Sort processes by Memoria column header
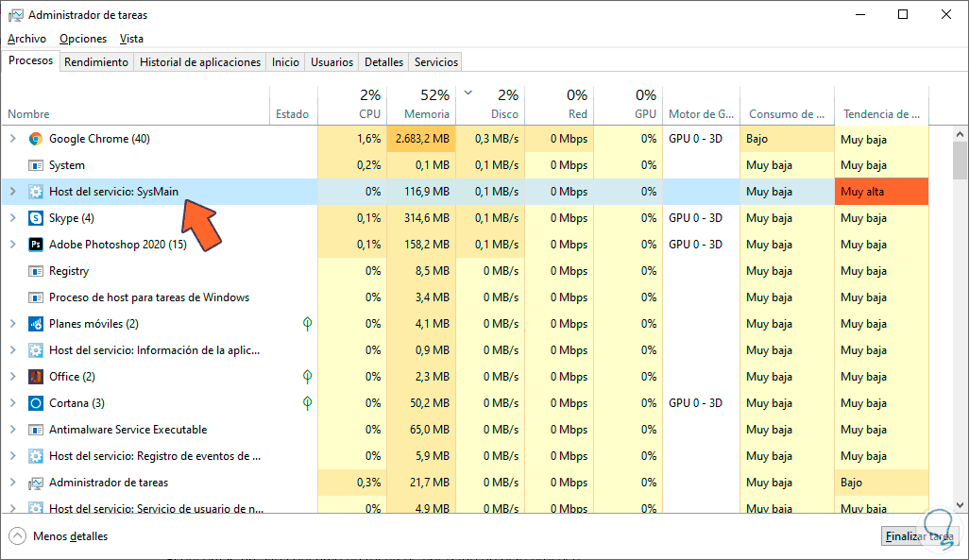This screenshot has width=969, height=560. coord(420,104)
